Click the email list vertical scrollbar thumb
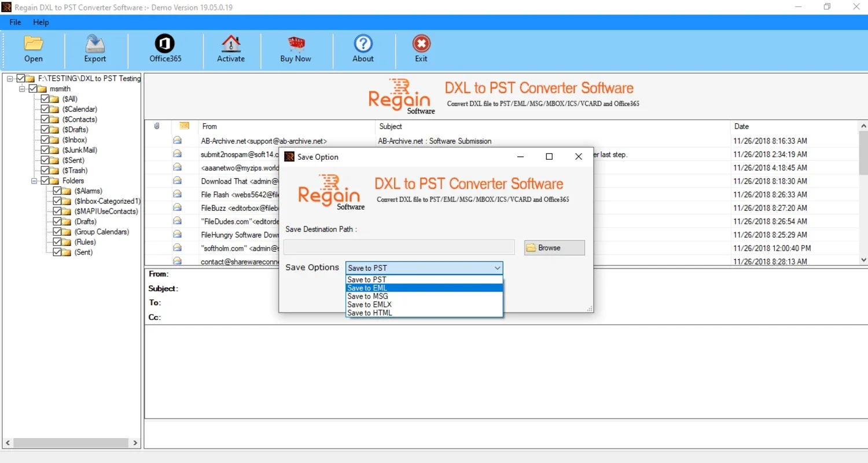 click(863, 153)
